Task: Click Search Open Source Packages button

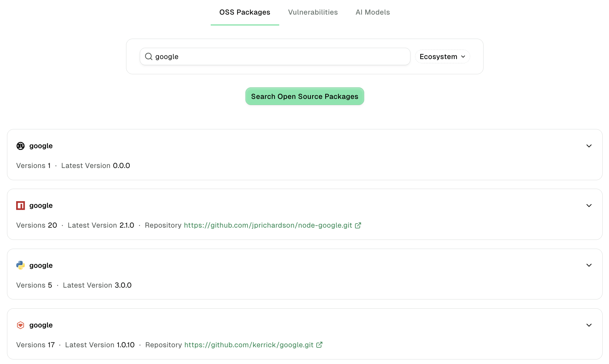Action: (304, 96)
